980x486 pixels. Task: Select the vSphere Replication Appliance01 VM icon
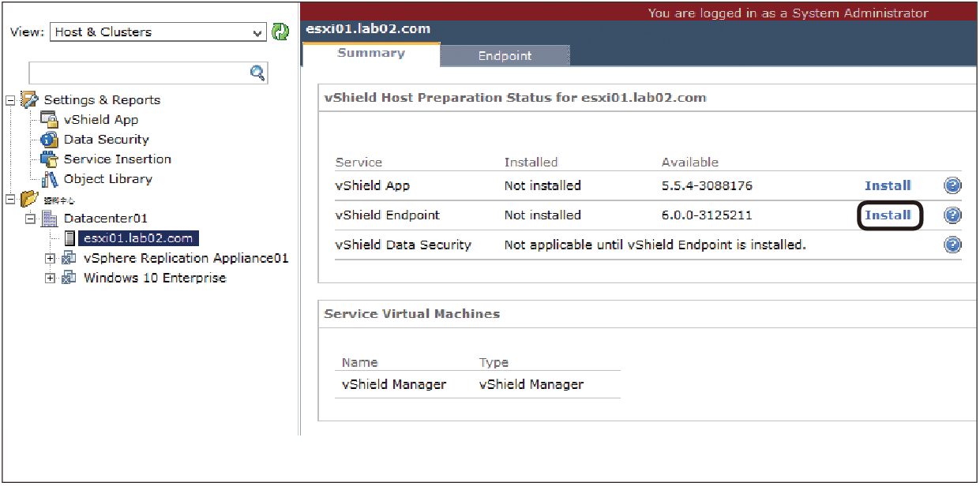point(69,258)
